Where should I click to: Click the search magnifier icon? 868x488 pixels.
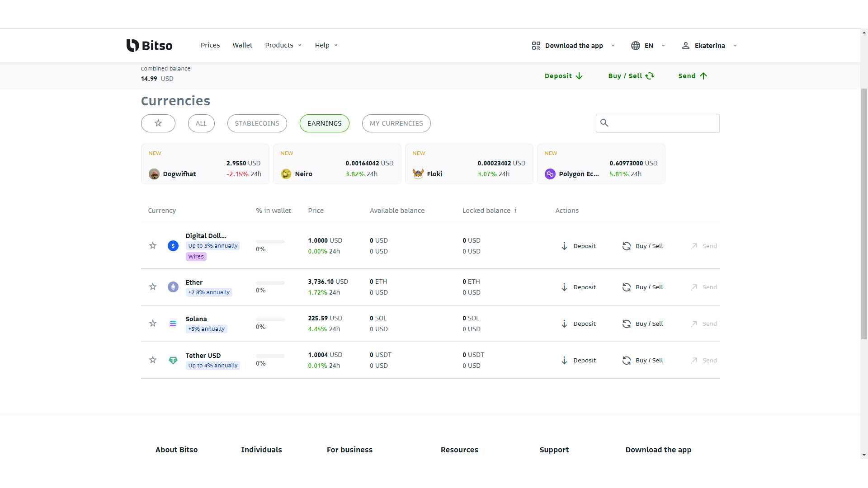[604, 122]
